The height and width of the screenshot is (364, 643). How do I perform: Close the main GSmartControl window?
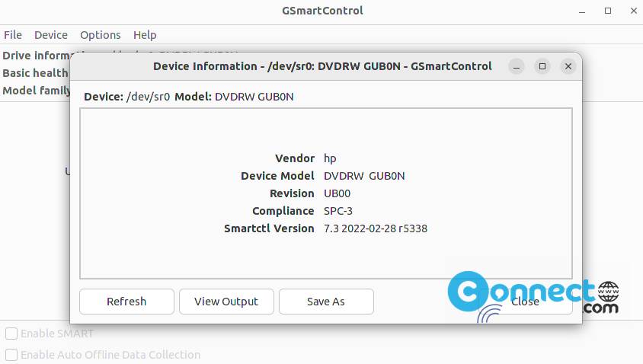(634, 11)
